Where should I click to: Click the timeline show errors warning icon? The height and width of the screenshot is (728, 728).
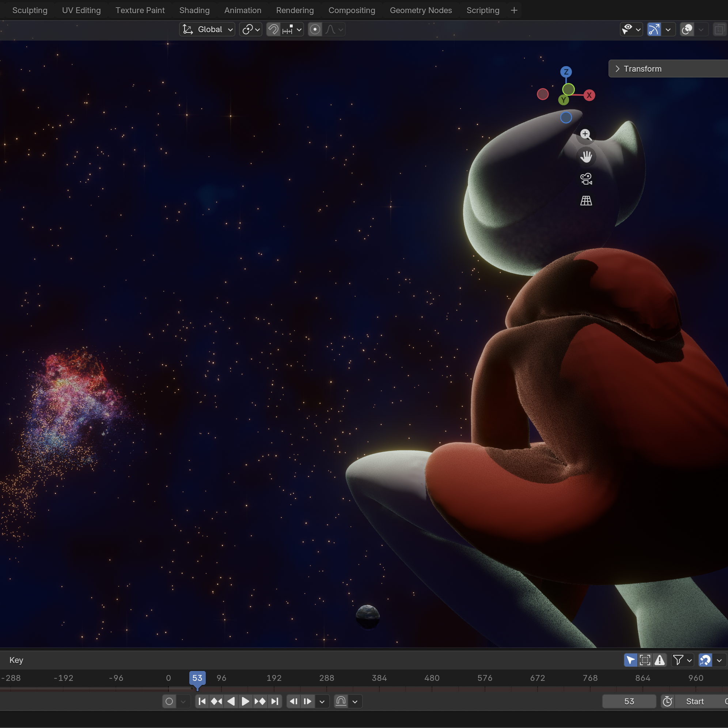[x=659, y=660]
